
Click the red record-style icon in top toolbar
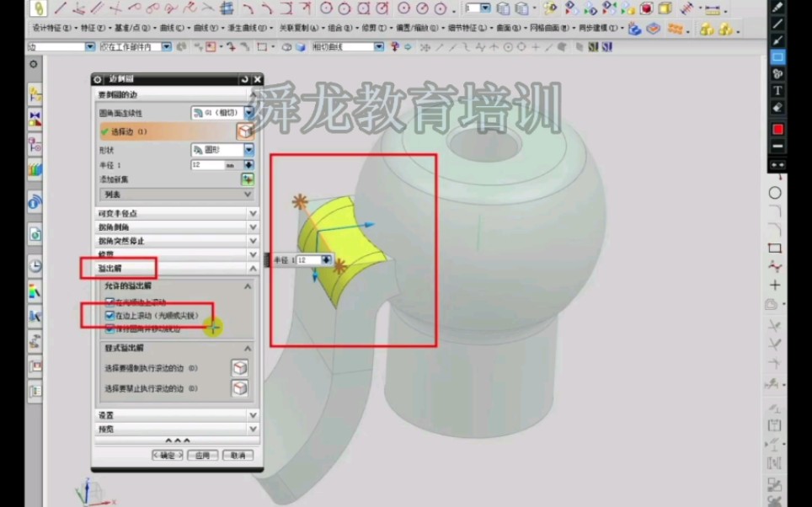pos(644,8)
